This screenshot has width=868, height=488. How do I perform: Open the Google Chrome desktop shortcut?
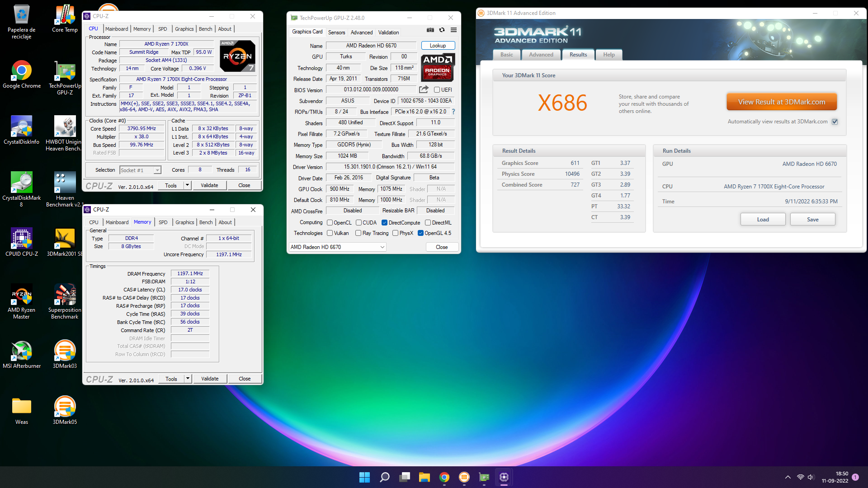point(21,75)
